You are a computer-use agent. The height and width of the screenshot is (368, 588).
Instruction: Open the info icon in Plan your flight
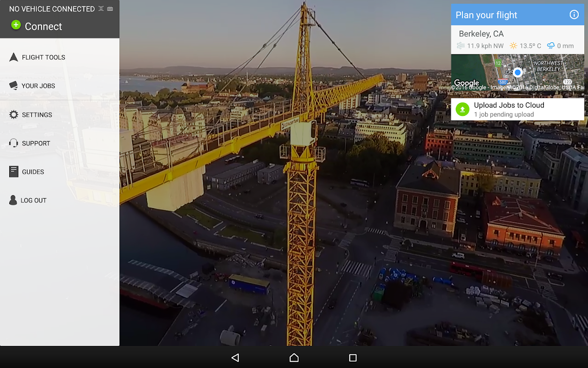pos(574,15)
